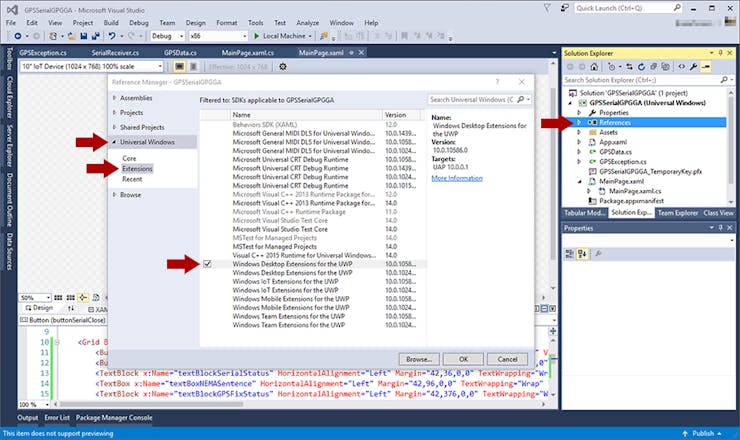740x440 pixels.
Task: Open the Package Manager Console tab
Action: click(x=114, y=417)
